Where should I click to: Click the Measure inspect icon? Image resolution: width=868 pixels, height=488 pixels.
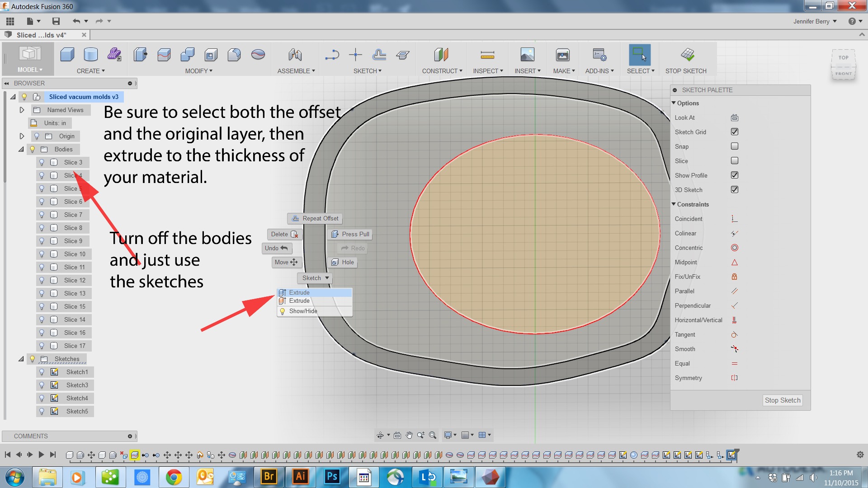487,55
